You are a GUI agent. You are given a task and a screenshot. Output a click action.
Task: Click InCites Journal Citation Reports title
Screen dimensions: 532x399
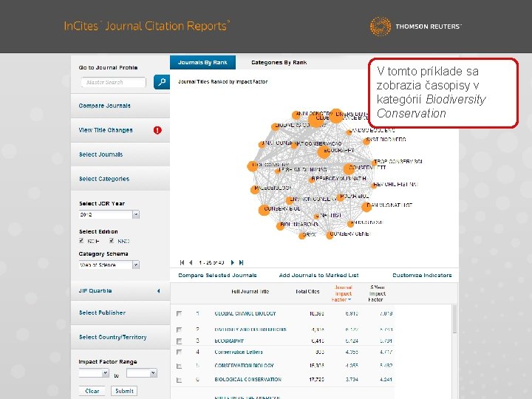pos(147,26)
